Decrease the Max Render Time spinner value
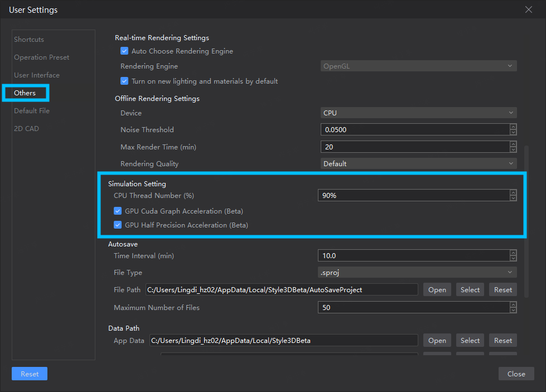 [x=513, y=149]
